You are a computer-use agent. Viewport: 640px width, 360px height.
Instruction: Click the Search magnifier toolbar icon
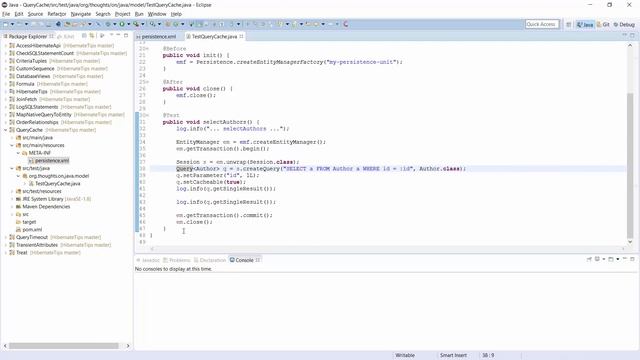pos(152,24)
